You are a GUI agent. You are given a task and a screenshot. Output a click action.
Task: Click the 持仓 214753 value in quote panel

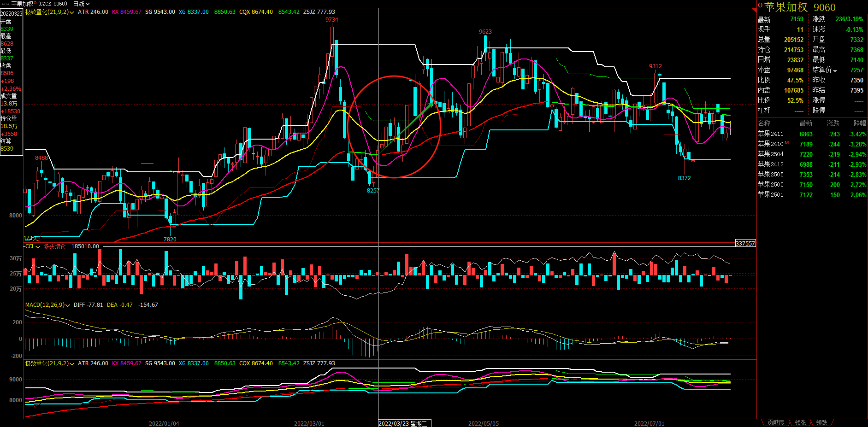click(x=793, y=50)
